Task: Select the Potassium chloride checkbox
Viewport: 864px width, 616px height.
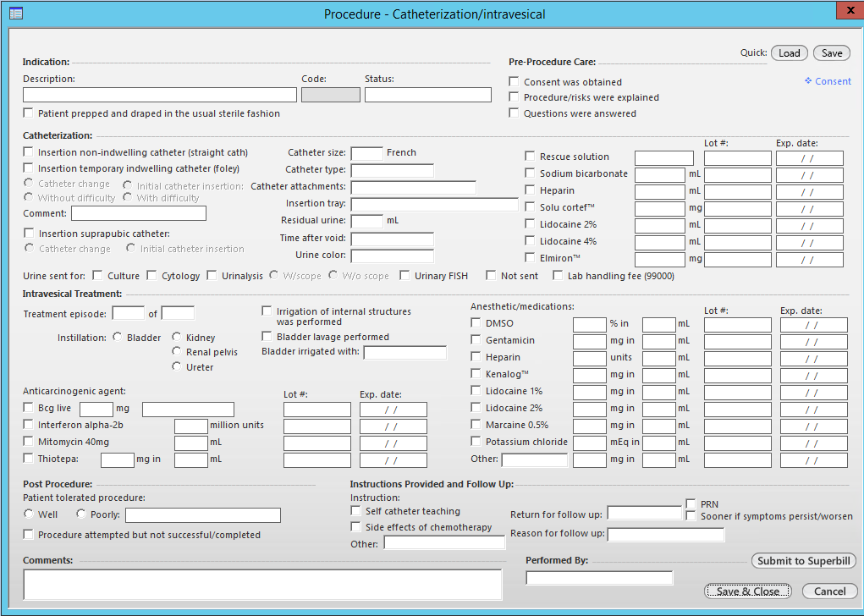Action: (x=476, y=442)
